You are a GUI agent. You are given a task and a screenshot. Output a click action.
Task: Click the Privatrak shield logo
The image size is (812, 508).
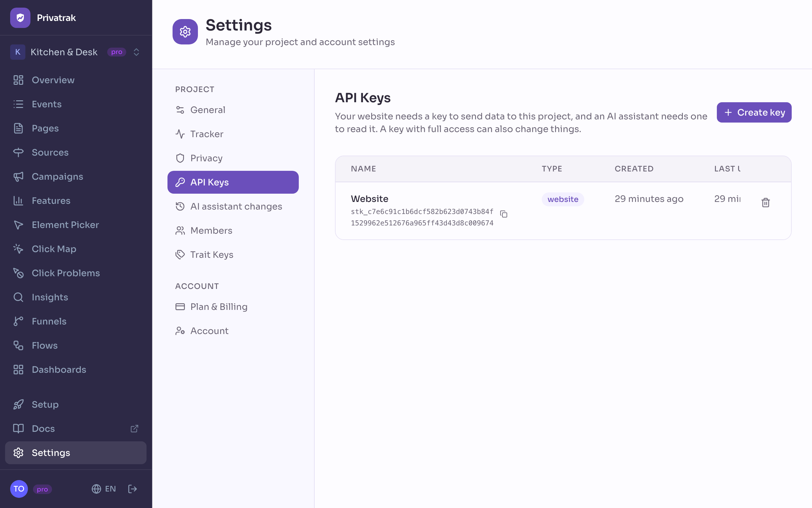(x=20, y=18)
